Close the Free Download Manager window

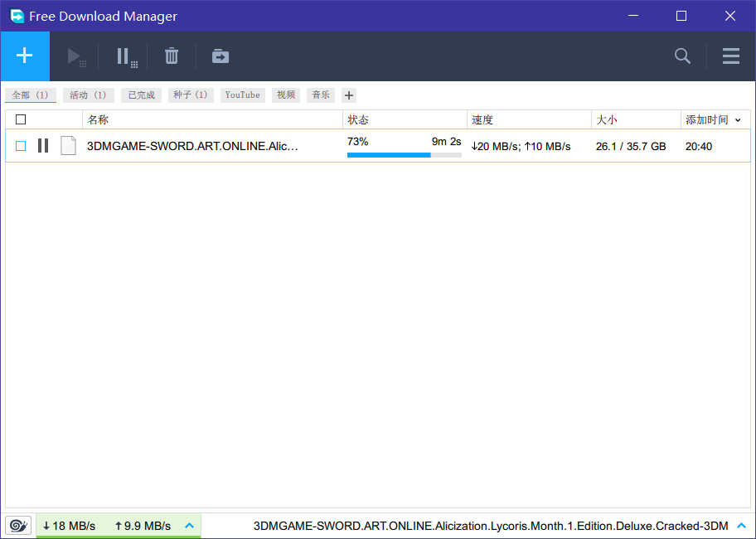point(730,16)
